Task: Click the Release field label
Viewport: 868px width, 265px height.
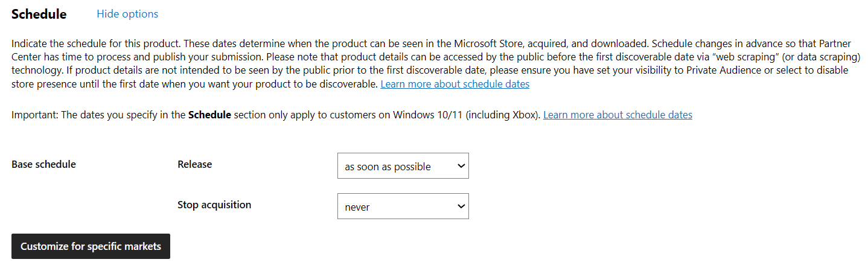Action: coord(195,164)
